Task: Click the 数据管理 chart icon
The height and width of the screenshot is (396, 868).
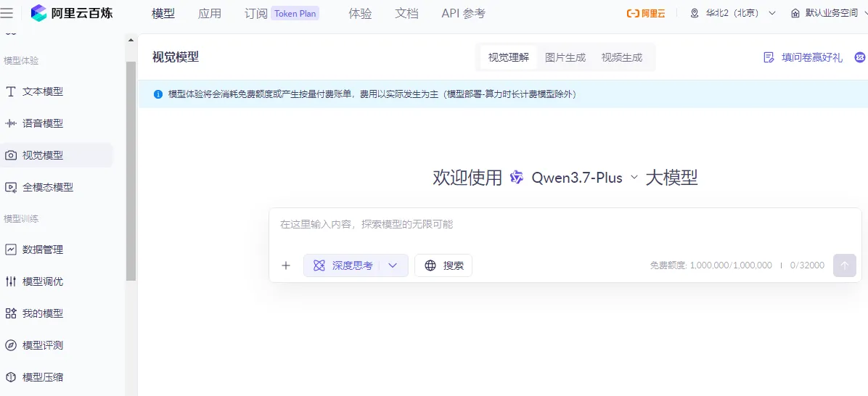Action: pos(10,249)
